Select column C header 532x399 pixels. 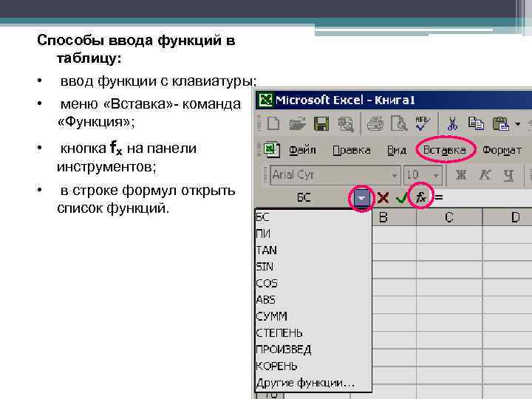[x=449, y=217]
